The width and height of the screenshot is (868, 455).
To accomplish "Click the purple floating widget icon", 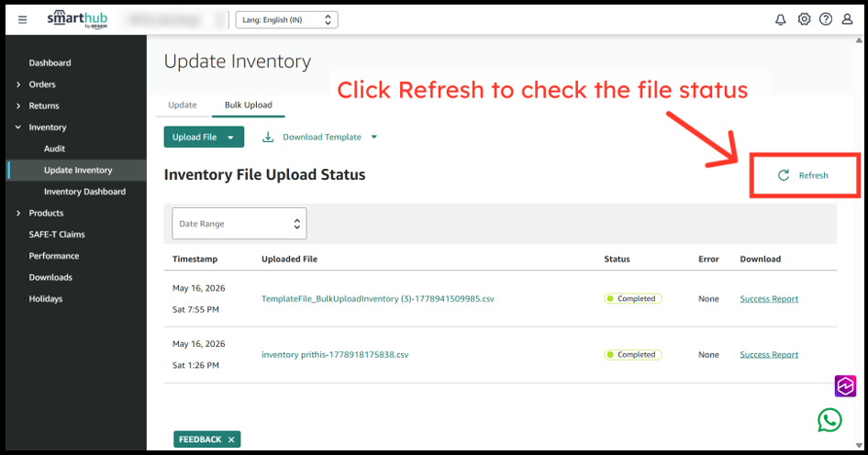I will [845, 386].
